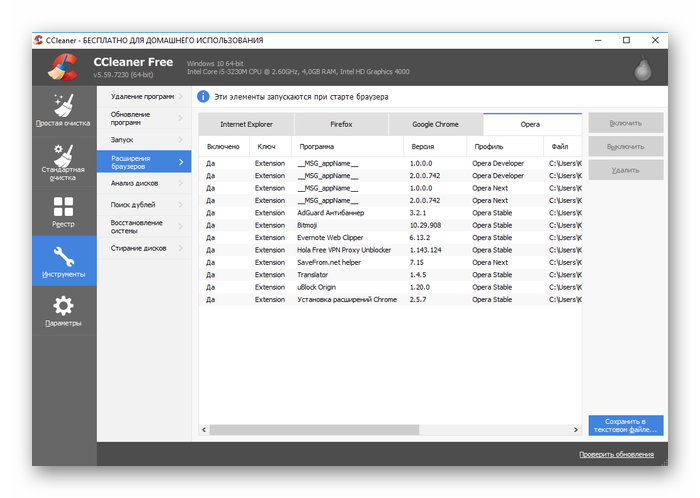The height and width of the screenshot is (498, 700).
Task: Open the Easy Clean (Простая очистка) section
Action: [x=63, y=110]
